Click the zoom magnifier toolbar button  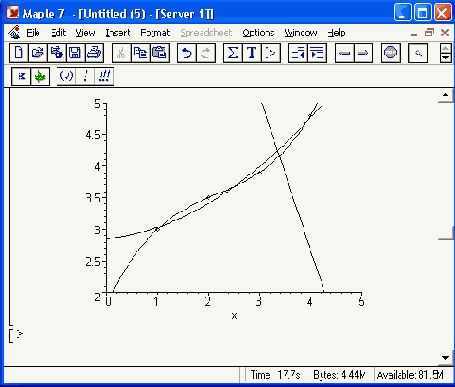(418, 53)
